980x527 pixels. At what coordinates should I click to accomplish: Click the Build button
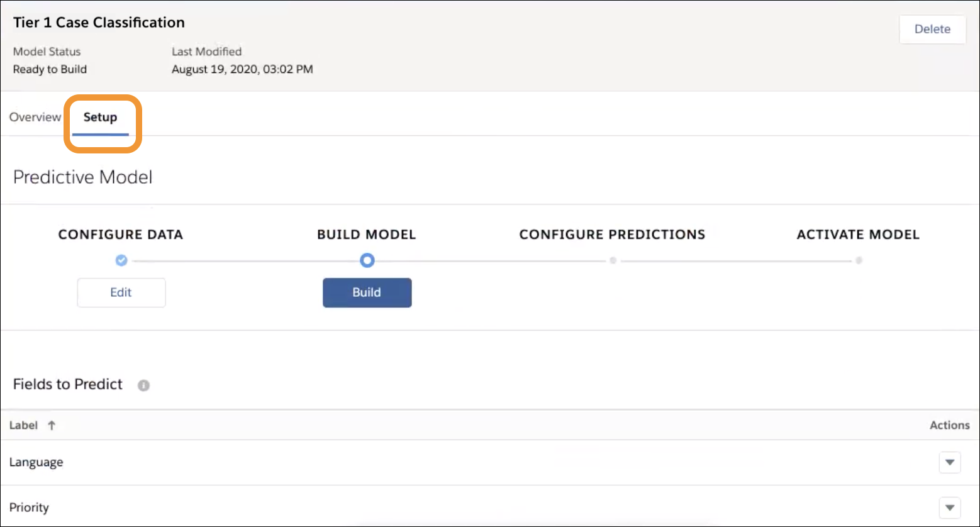pyautogui.click(x=367, y=292)
